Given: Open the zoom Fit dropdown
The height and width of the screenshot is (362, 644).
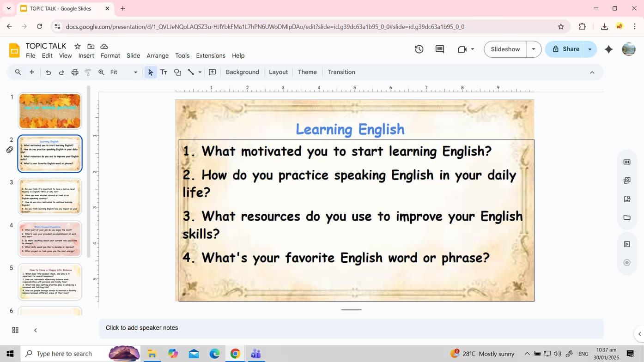Looking at the screenshot, I should (x=135, y=72).
